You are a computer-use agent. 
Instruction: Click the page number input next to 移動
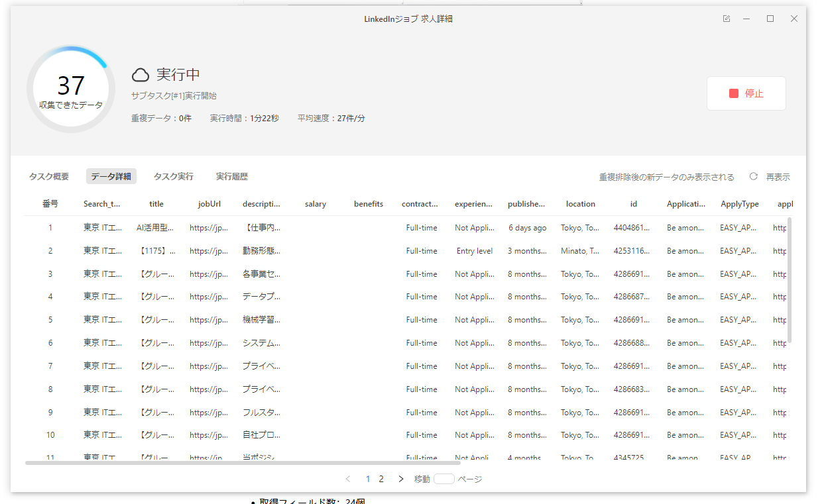tap(443, 478)
